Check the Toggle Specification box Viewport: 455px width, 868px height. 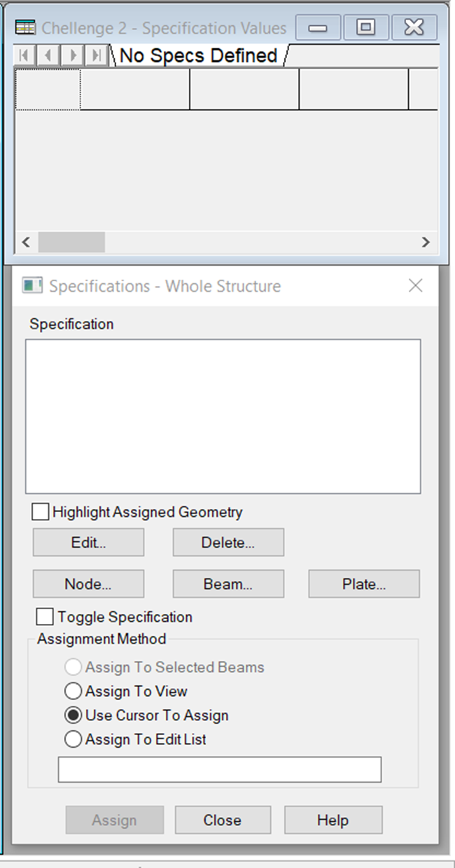45,617
